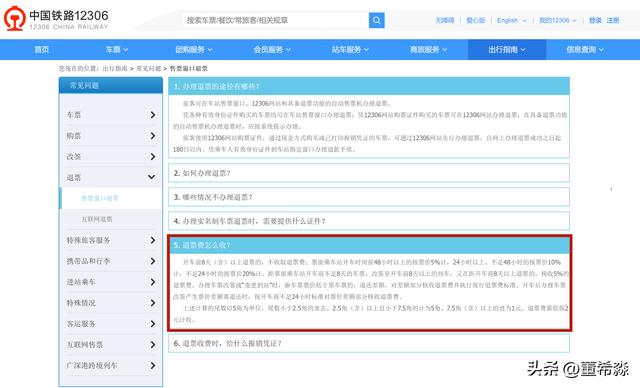
Task: Open the 会员服务 navigation menu
Action: click(272, 50)
